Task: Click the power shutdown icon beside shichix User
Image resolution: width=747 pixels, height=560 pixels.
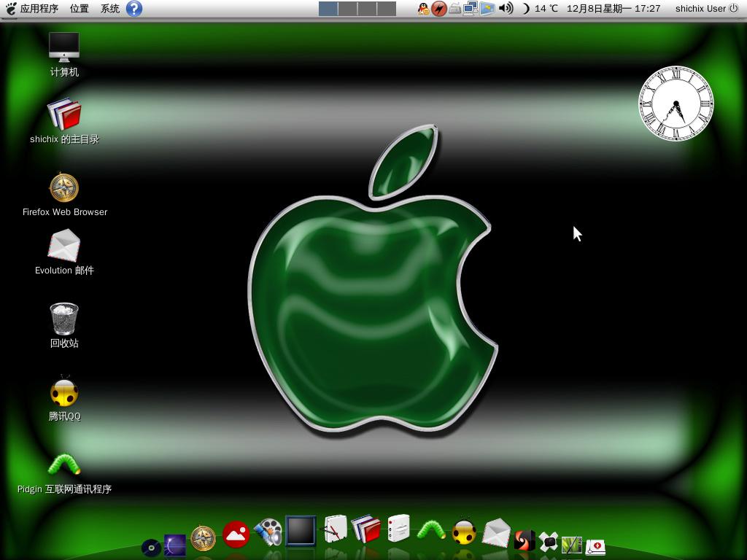Action: pyautogui.click(x=734, y=8)
